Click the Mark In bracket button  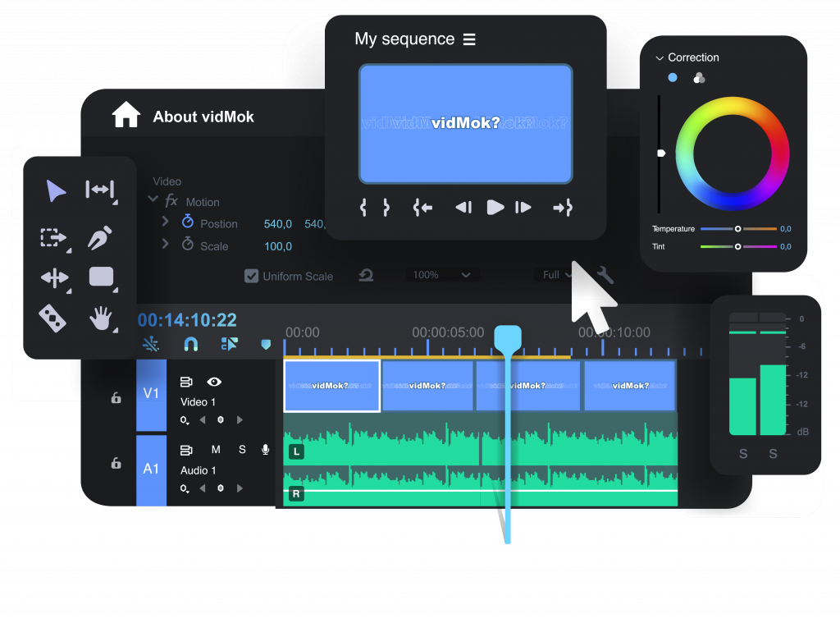point(363,208)
